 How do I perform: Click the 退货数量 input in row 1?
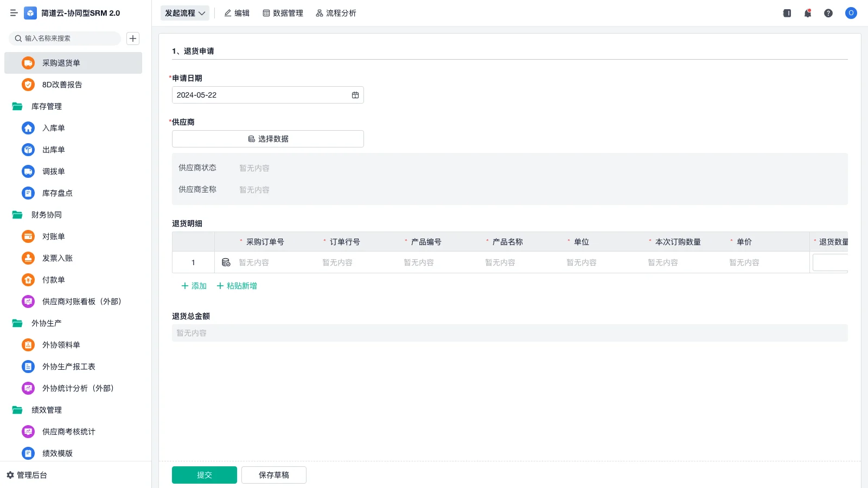tap(830, 262)
